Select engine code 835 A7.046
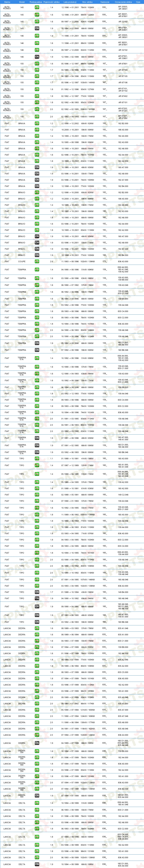This screenshot has height=868, width=144. 123,716
